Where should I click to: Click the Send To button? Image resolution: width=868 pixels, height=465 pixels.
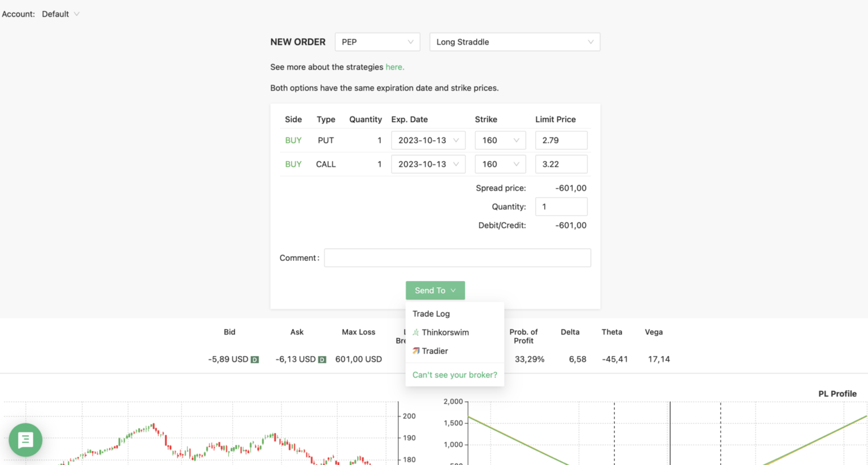coord(435,290)
